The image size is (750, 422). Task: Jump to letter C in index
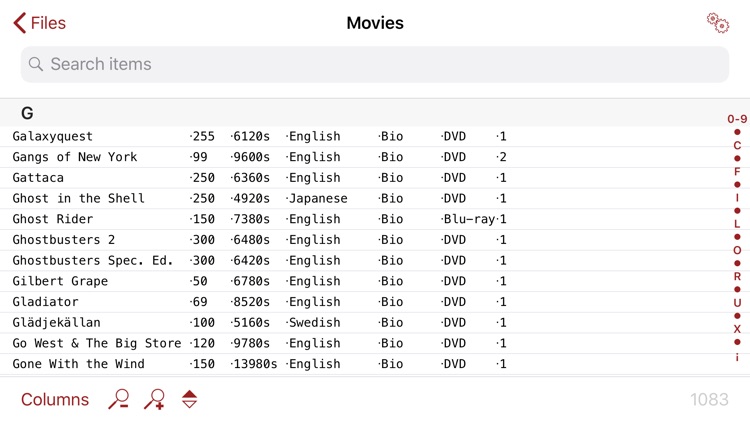(737, 145)
